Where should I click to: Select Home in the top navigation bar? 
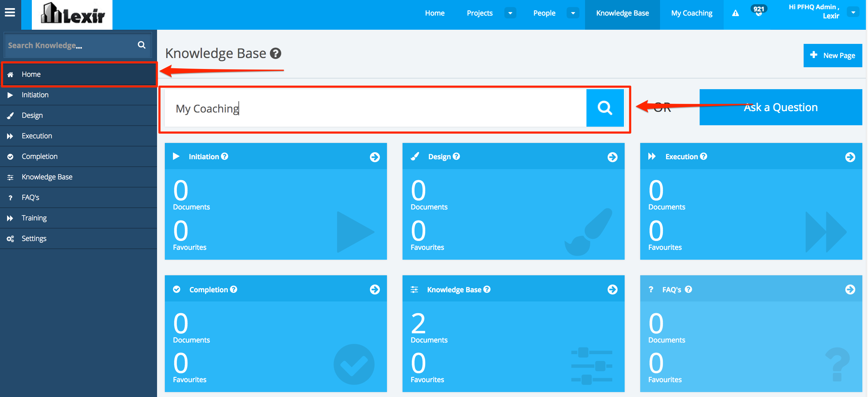(435, 13)
